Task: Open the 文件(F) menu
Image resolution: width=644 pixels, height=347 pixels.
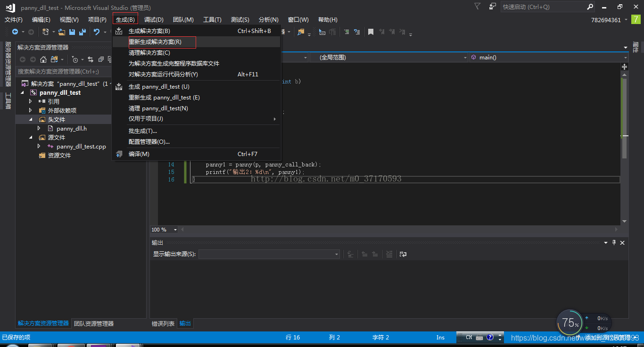Action: click(x=14, y=20)
